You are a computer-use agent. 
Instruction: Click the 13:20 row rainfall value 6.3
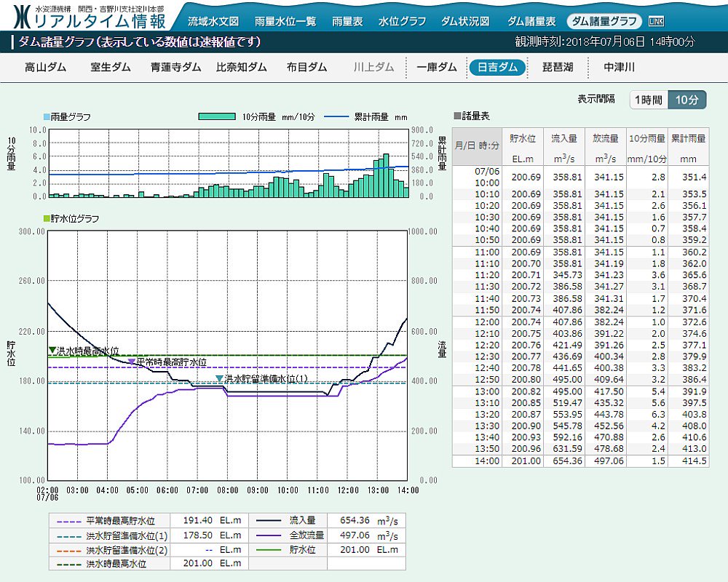coord(658,414)
